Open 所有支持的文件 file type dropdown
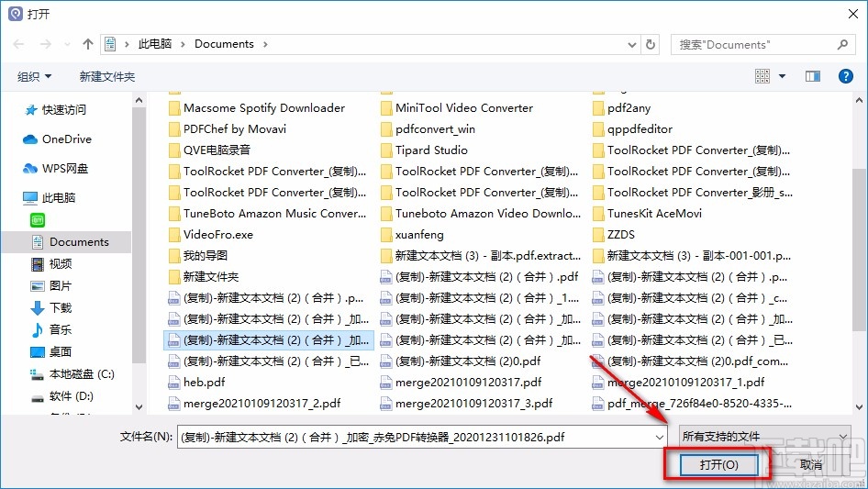 (x=765, y=437)
